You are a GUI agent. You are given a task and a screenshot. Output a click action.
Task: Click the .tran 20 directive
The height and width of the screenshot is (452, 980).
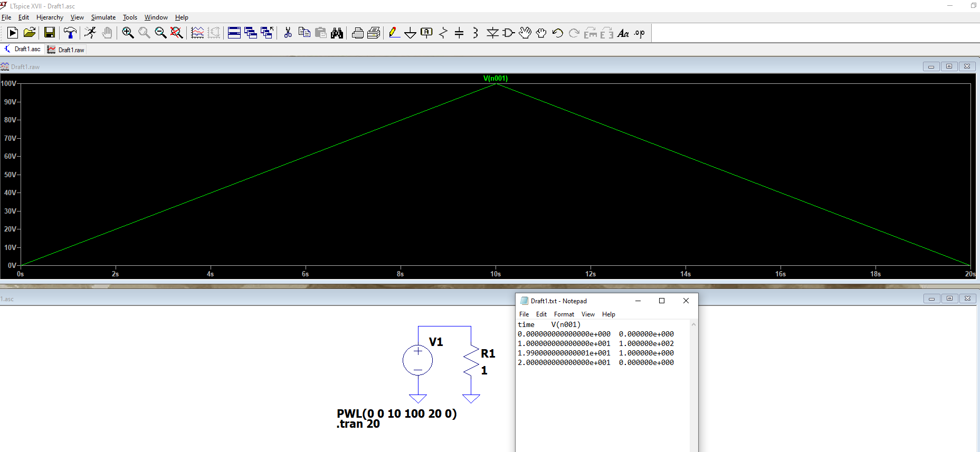tap(358, 424)
